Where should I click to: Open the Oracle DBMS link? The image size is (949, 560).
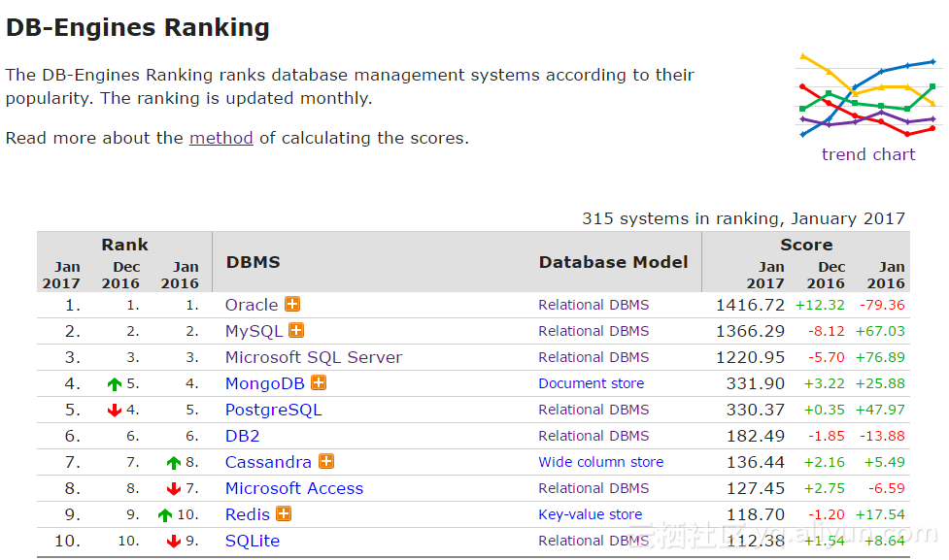[x=252, y=305]
